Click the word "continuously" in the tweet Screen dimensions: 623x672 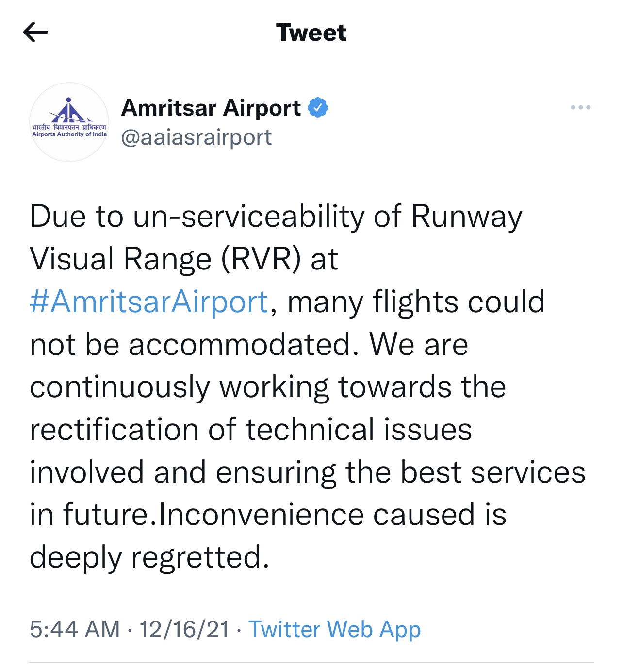click(120, 387)
